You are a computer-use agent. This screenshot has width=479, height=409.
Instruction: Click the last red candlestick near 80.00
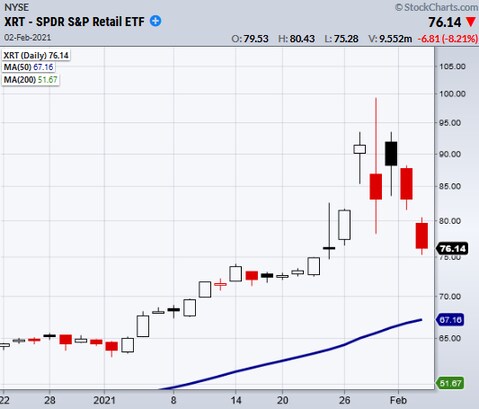click(422, 236)
